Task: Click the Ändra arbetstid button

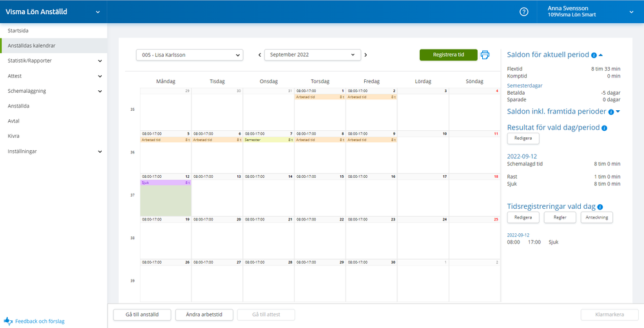Action: pos(204,314)
